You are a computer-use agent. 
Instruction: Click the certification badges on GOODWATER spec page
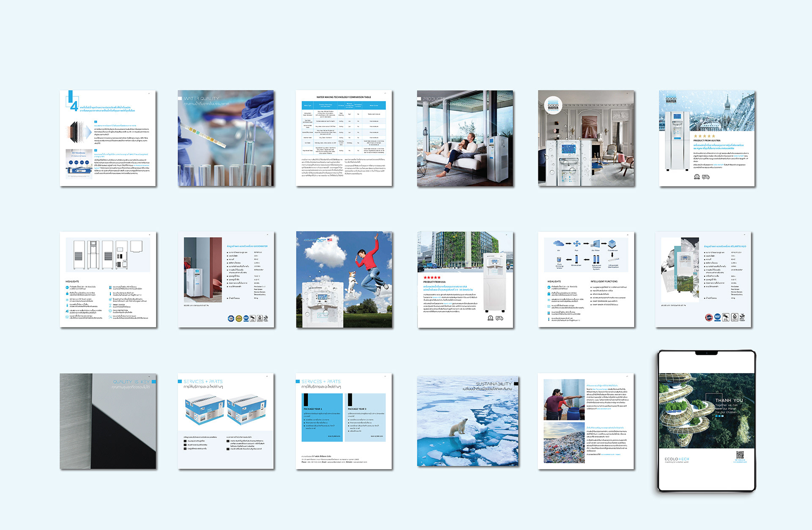[x=248, y=319]
